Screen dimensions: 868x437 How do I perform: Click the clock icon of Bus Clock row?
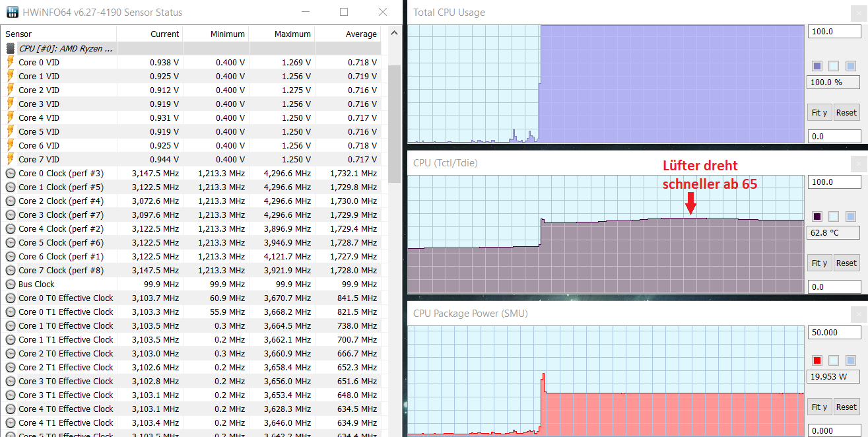click(x=11, y=284)
